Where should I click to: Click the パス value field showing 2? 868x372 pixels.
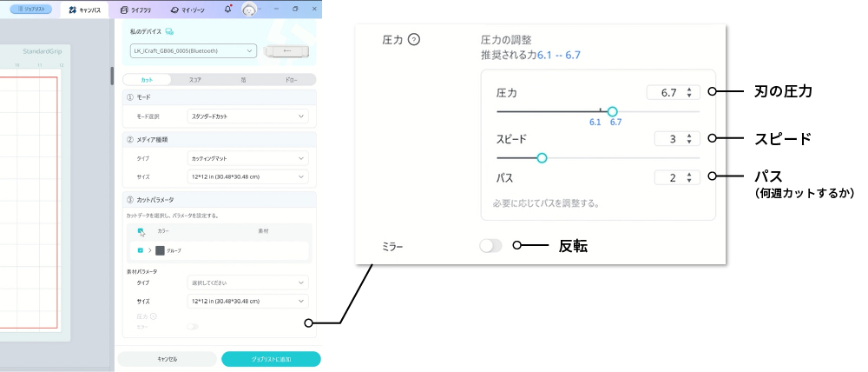tap(677, 178)
